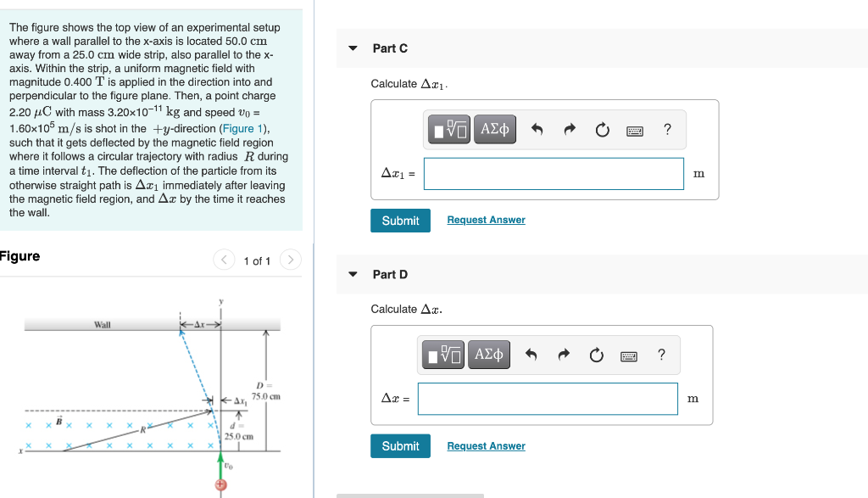Insert Greek symbols using ΑΣφ in Part C
Screen dimensions: 868x498
[495, 129]
